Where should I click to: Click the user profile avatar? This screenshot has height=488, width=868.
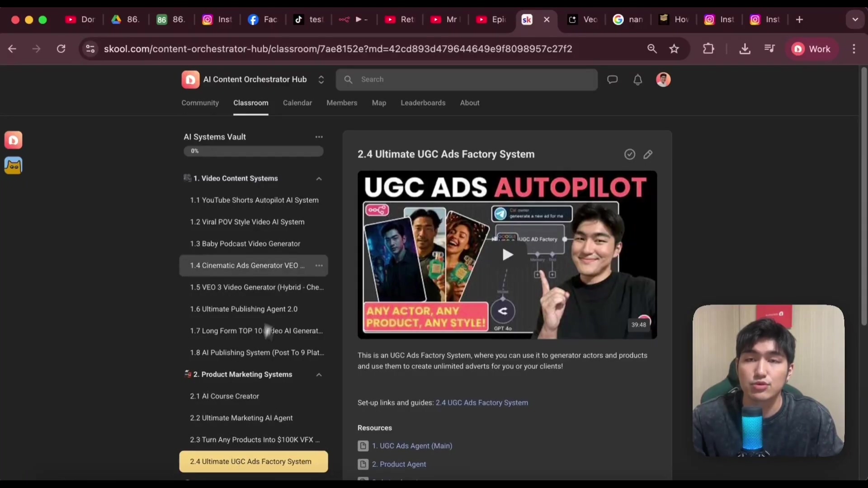663,80
